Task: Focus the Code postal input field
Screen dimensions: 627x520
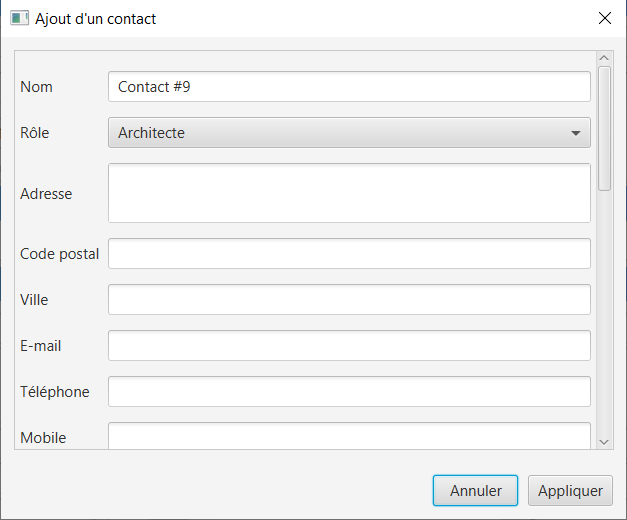Action: click(x=349, y=254)
